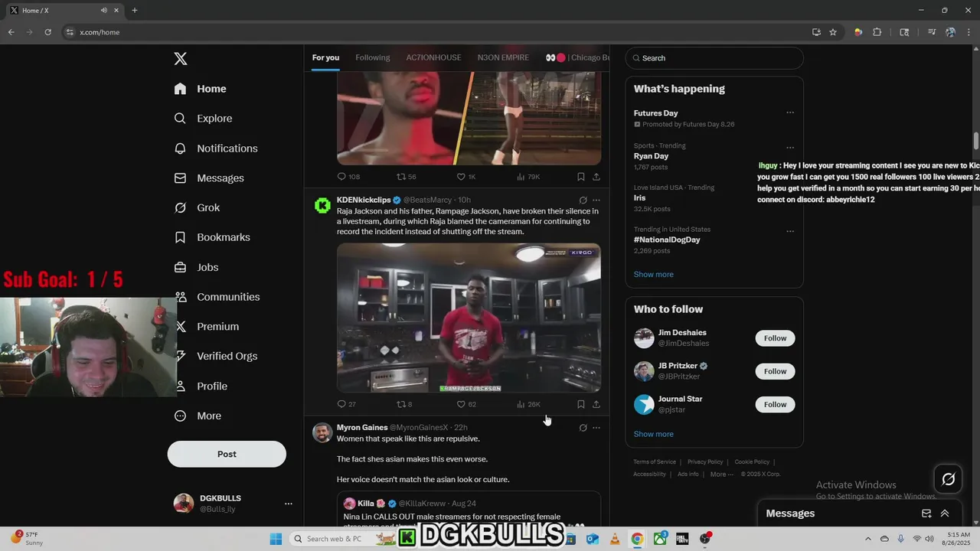This screenshot has width=980, height=551.
Task: Follow Jim Deshaies
Action: click(775, 338)
